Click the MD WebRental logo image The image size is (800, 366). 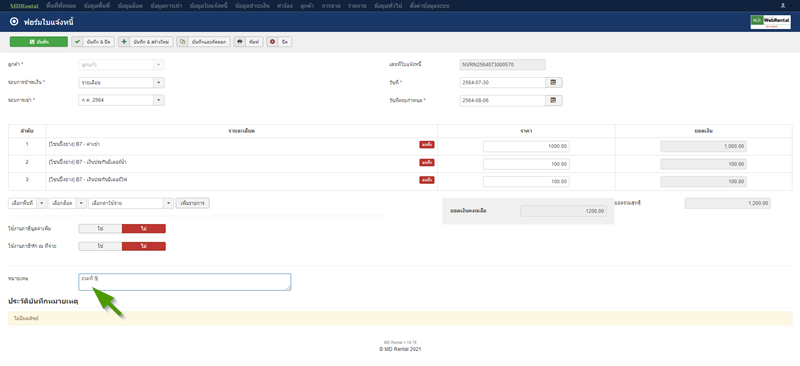[770, 22]
